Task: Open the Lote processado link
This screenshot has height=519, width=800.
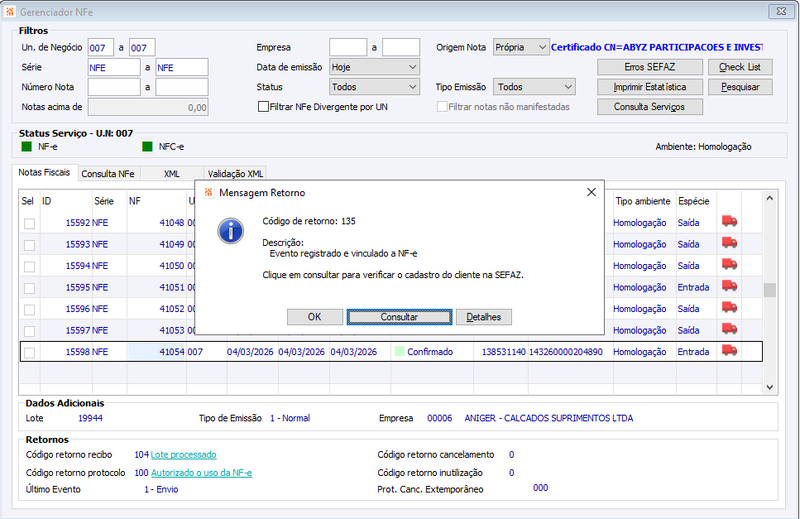Action: tap(184, 455)
